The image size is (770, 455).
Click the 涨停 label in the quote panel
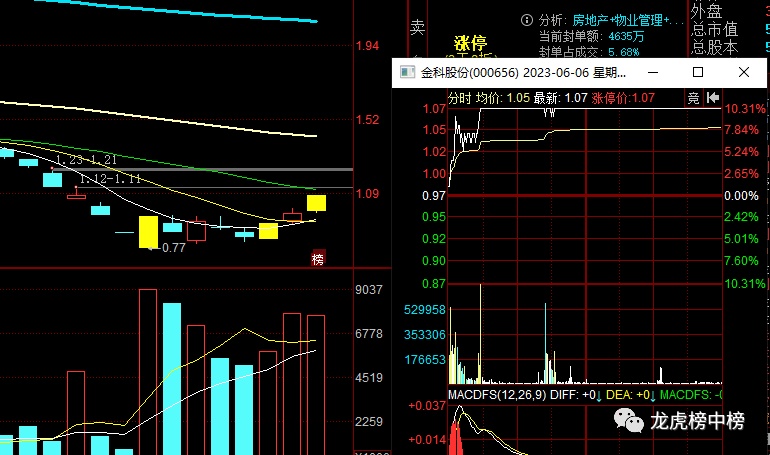click(x=470, y=43)
